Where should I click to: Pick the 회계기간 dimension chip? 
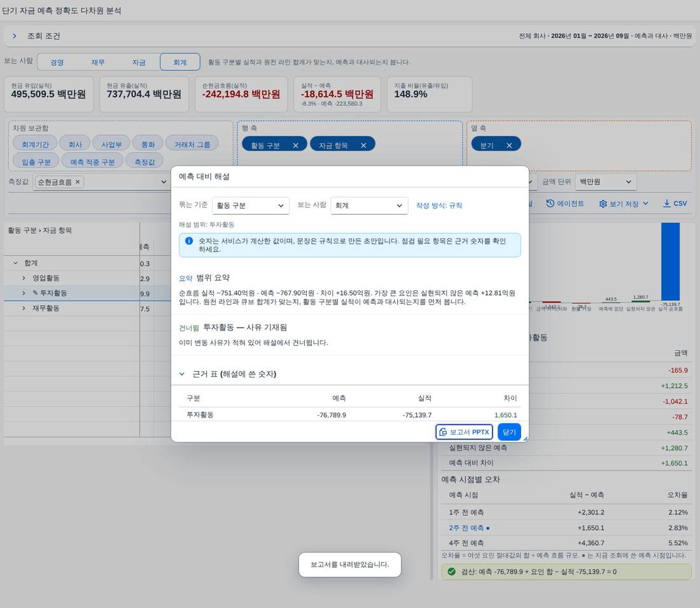click(35, 145)
